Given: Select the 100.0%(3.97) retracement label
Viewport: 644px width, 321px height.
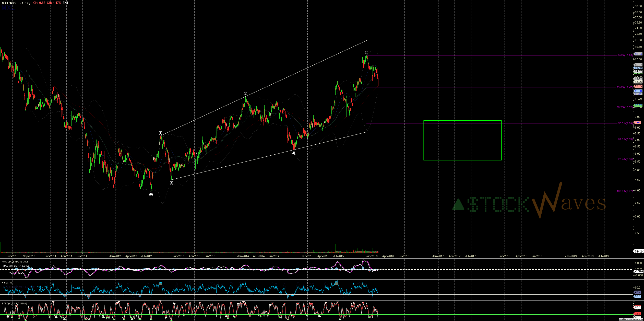Looking at the screenshot, I should 624,191.
